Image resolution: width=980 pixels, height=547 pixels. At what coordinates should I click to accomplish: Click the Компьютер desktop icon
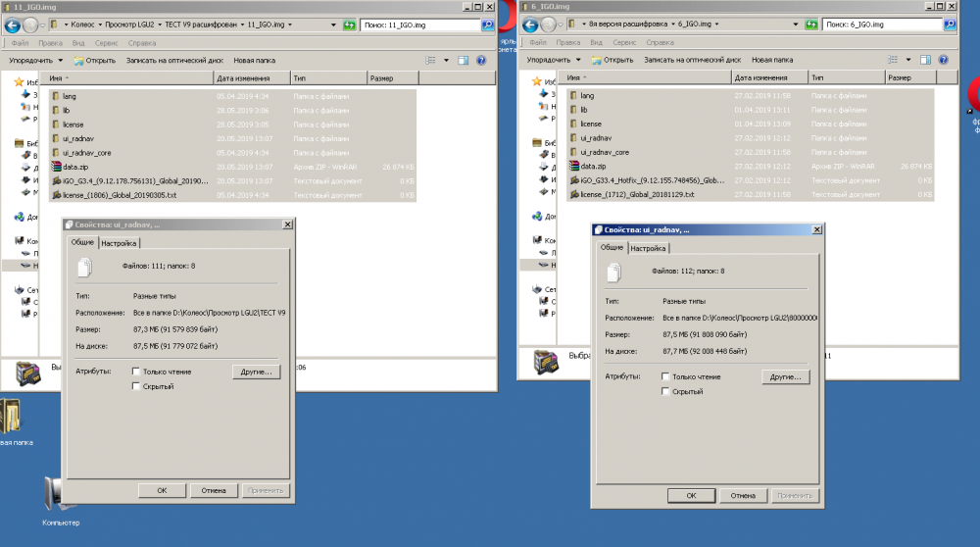[61, 501]
